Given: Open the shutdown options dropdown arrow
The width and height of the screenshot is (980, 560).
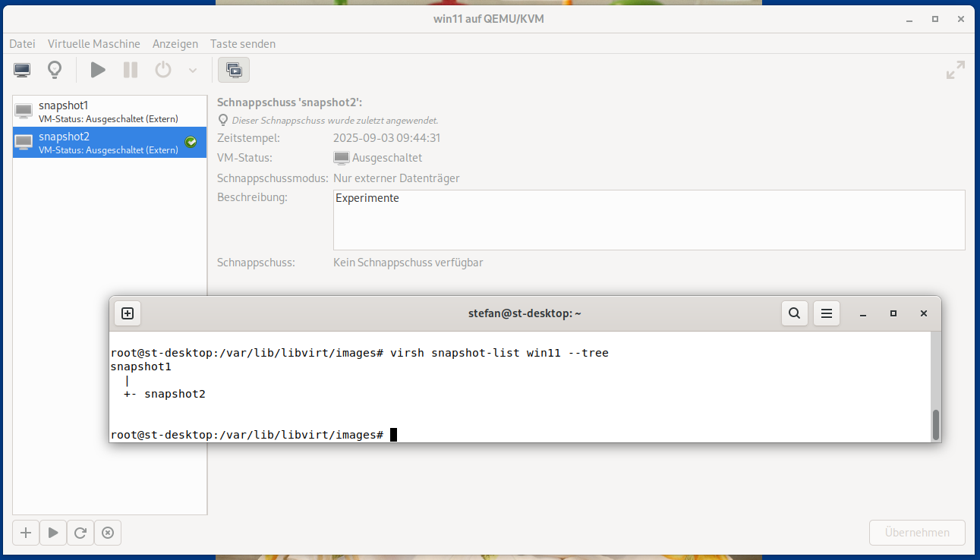Looking at the screenshot, I should (193, 71).
